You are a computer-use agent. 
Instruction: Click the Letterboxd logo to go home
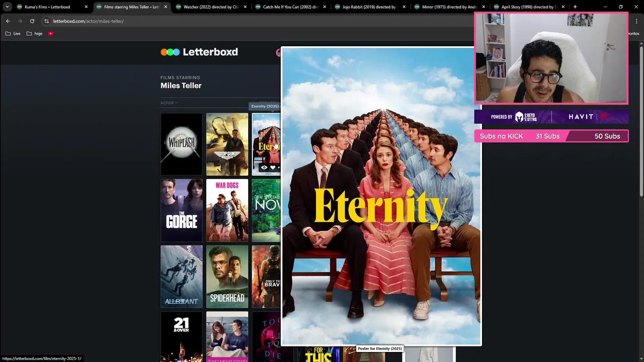[x=199, y=52]
